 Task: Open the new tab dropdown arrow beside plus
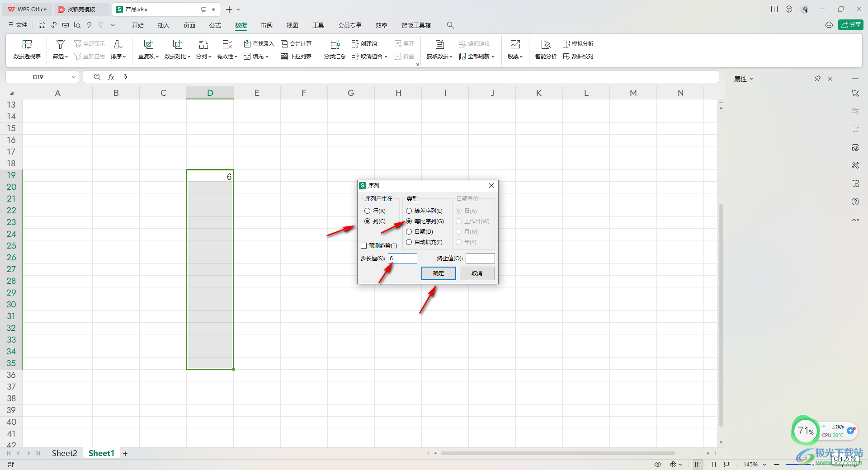(239, 9)
